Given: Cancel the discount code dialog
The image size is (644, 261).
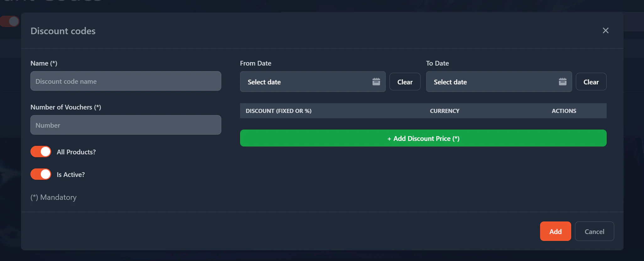Looking at the screenshot, I should (x=594, y=231).
